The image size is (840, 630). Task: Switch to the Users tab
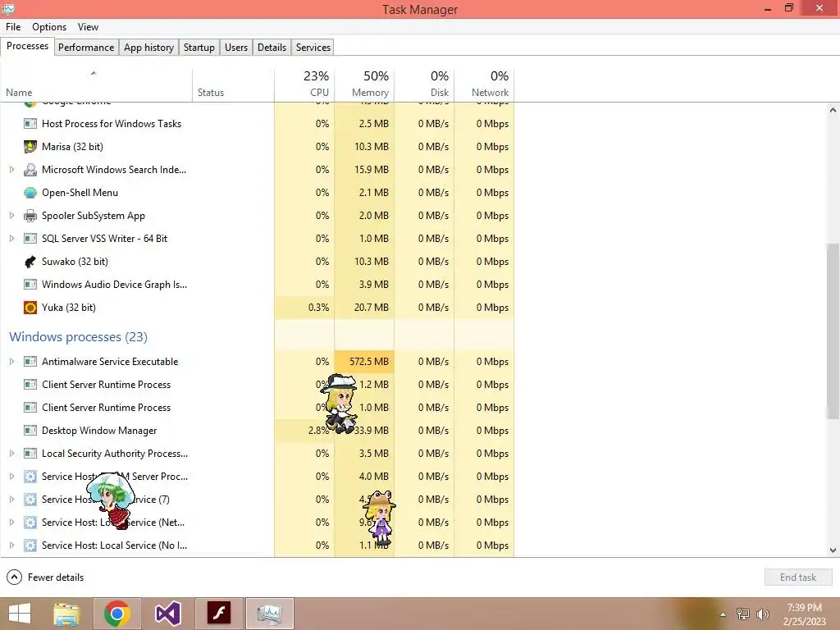coord(236,47)
